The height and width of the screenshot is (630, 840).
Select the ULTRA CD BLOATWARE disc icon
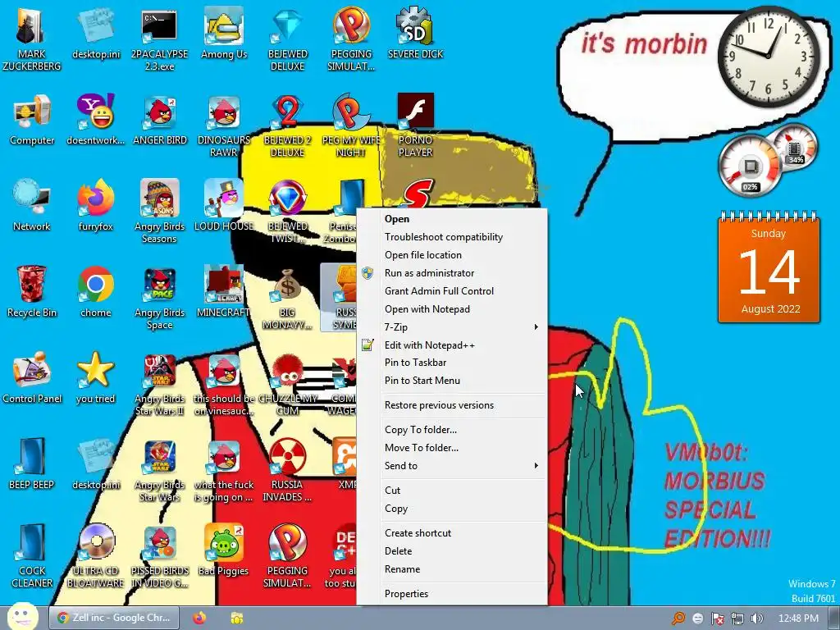pyautogui.click(x=95, y=556)
